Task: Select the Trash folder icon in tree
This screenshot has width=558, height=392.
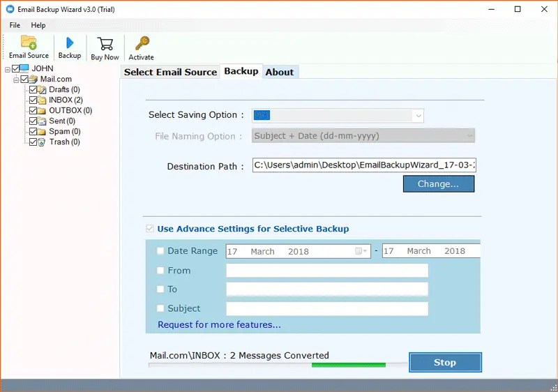Action: 43,142
